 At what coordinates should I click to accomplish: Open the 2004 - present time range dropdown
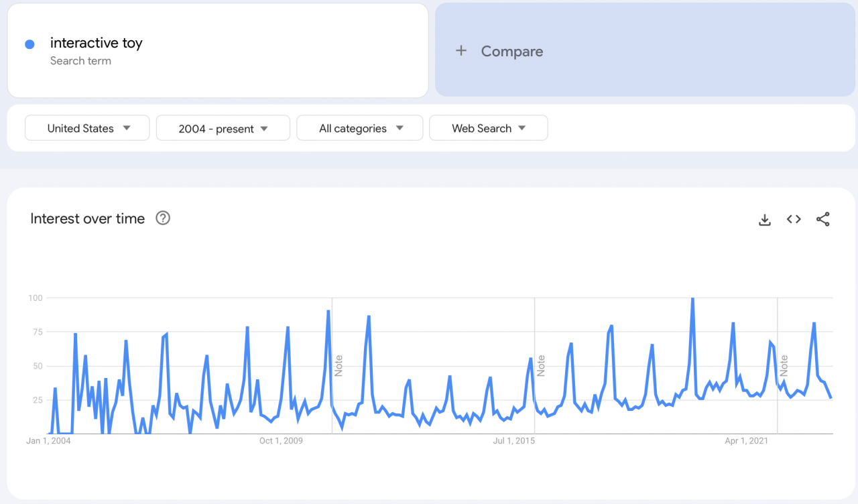223,127
